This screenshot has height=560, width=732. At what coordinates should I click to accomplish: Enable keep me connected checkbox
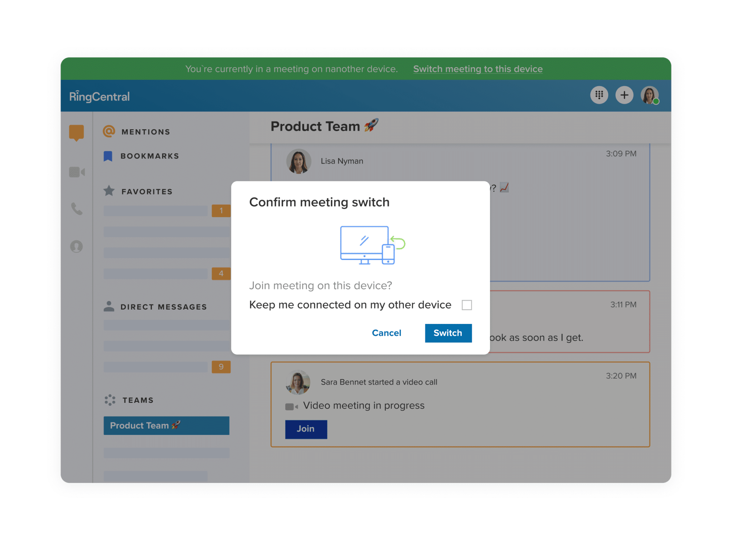point(466,305)
